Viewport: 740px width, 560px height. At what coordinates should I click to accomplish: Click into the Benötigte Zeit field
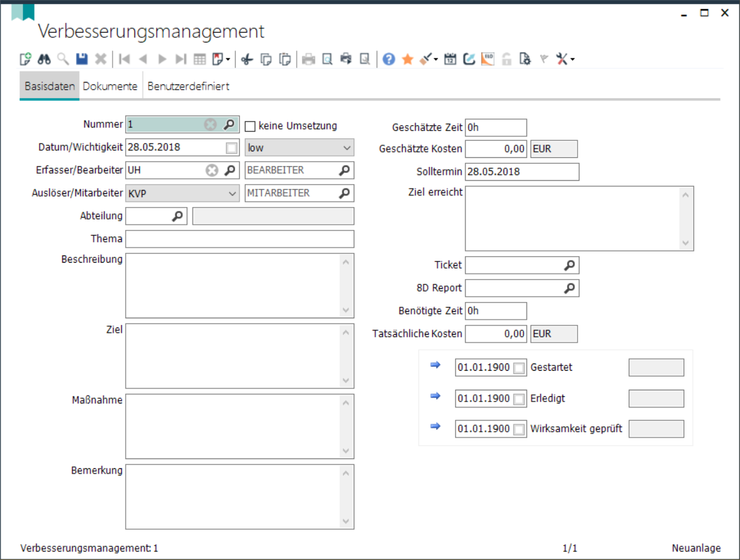pos(496,310)
